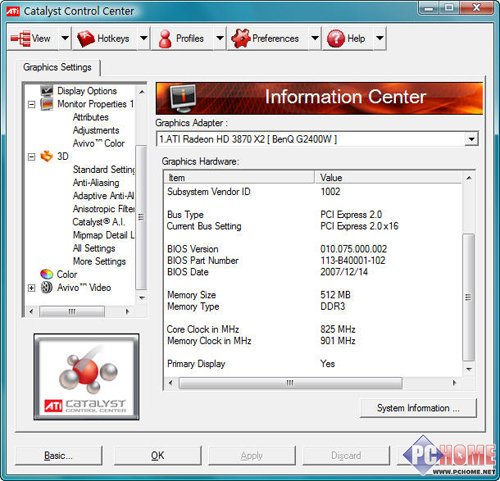Select Mipmap Detail Level tree item

click(104, 235)
